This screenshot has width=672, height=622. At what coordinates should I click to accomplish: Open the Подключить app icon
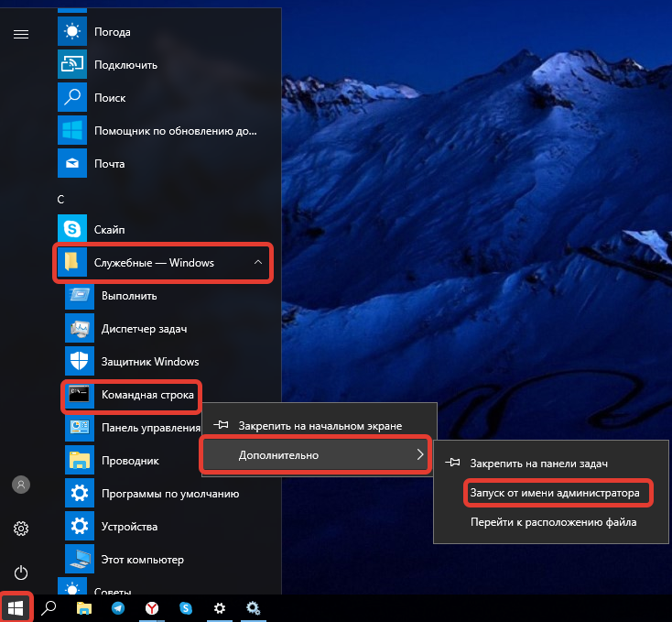(x=72, y=64)
